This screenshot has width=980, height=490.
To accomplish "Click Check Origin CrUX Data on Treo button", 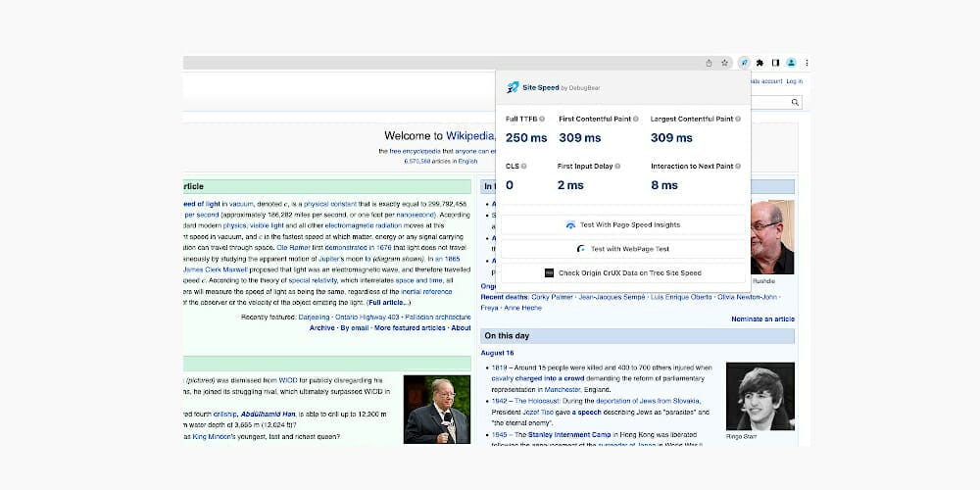I will [x=623, y=273].
